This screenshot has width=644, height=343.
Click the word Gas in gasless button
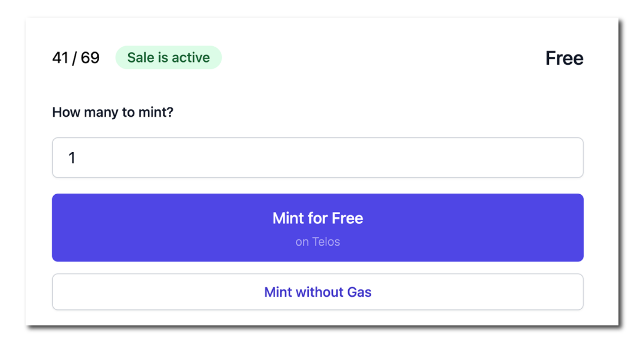click(359, 292)
